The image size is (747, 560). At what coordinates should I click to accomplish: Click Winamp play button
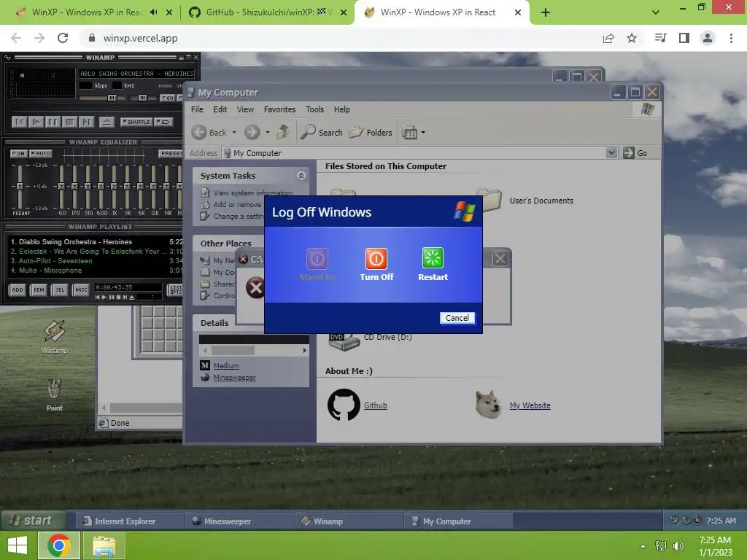pos(36,122)
